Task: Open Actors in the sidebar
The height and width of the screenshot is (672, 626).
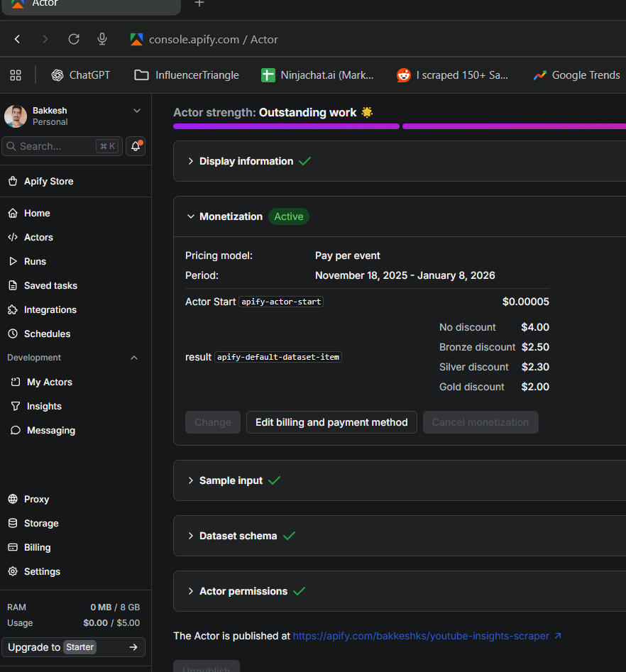Action: [31, 238]
